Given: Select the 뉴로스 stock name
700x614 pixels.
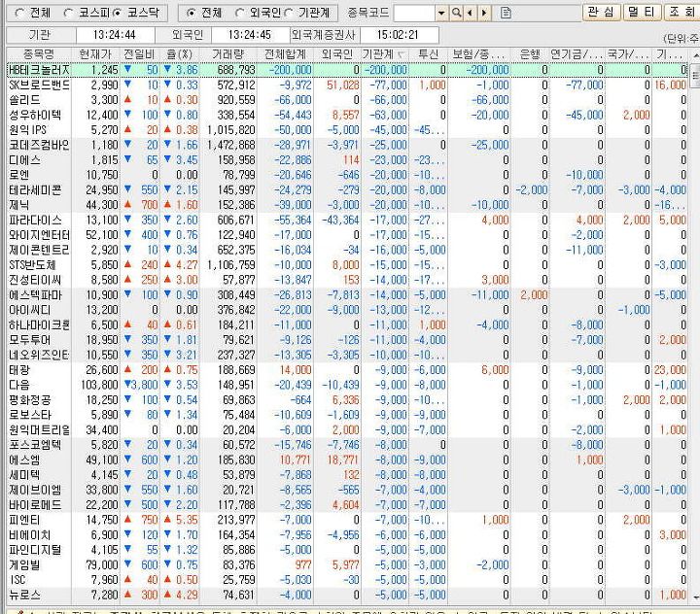Looking at the screenshot, I should point(24,595).
